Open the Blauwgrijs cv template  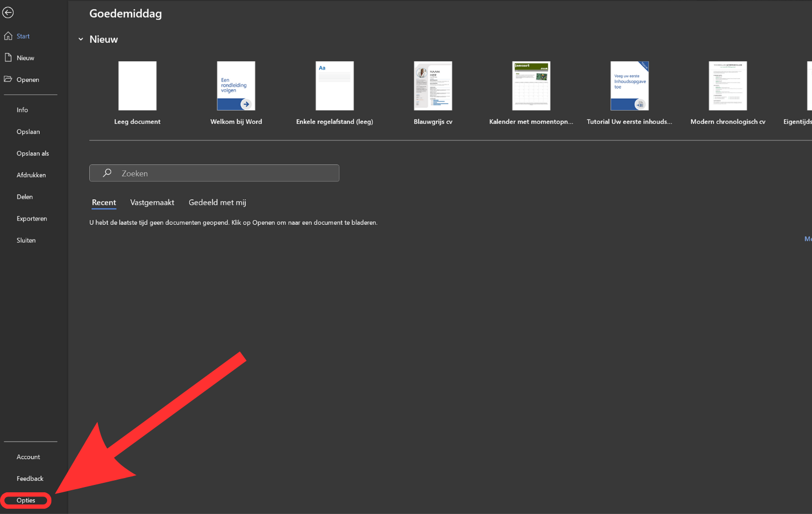(432, 86)
